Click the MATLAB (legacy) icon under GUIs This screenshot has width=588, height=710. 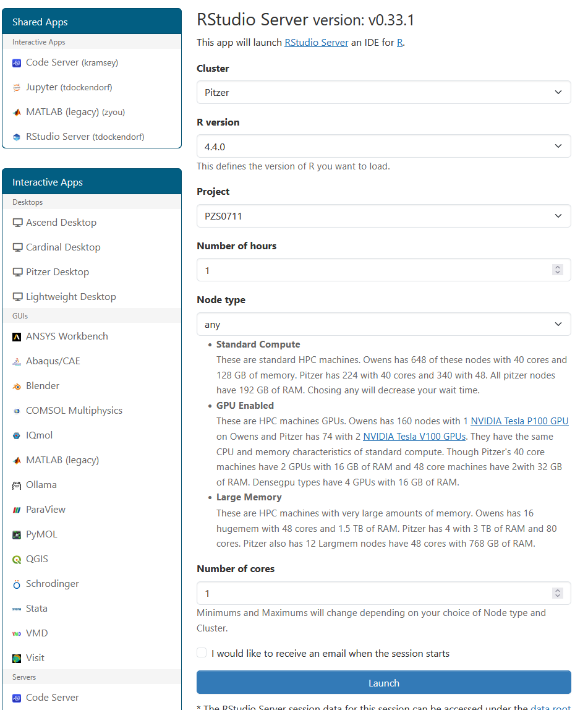tap(17, 460)
